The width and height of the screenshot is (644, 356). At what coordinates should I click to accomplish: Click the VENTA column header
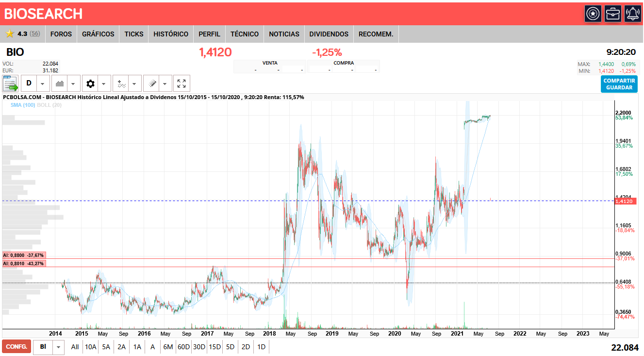(270, 63)
